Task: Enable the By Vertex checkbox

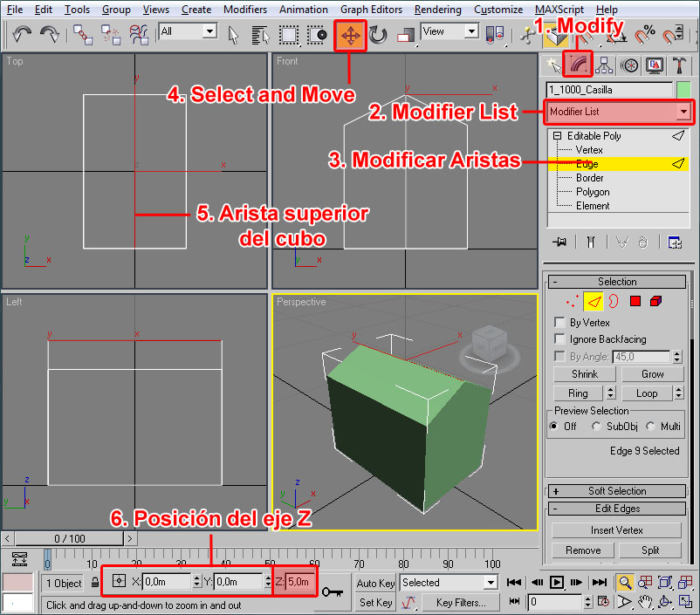Action: click(560, 323)
